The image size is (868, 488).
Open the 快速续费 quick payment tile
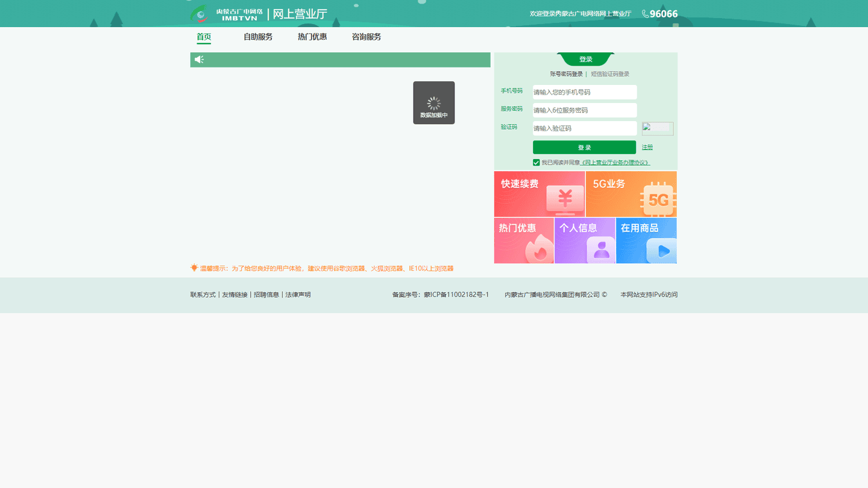(539, 194)
